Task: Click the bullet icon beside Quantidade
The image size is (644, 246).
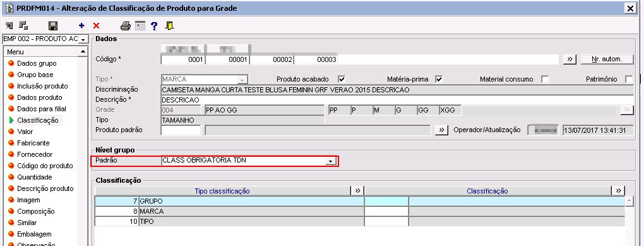Action: tap(11, 177)
